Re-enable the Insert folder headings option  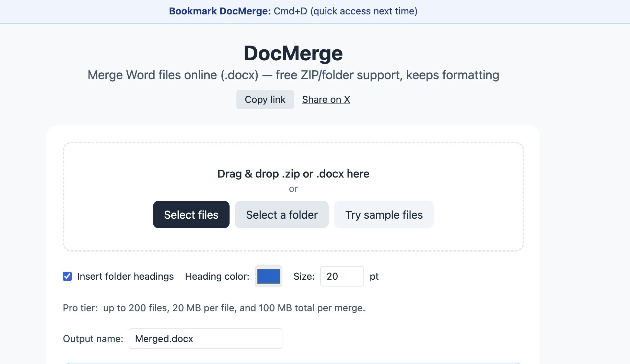pos(67,276)
